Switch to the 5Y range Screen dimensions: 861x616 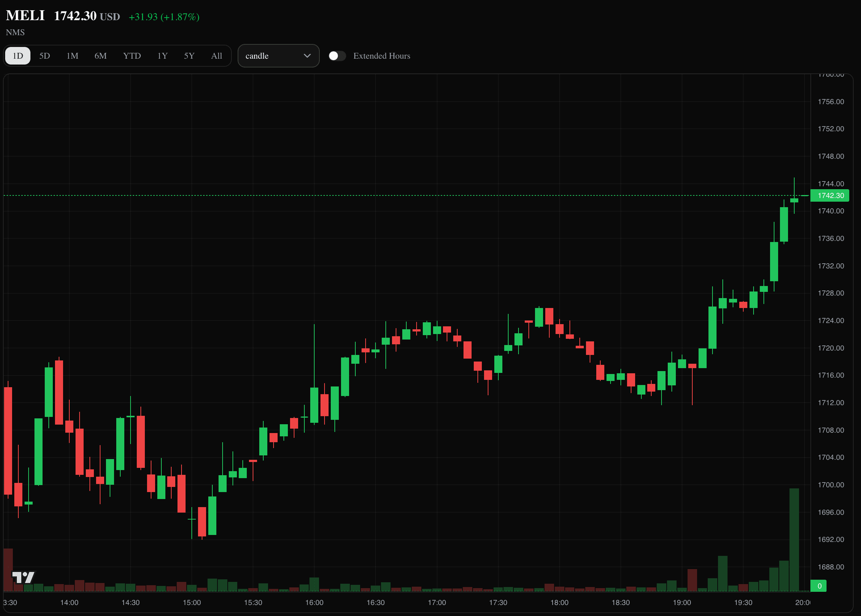pyautogui.click(x=189, y=56)
